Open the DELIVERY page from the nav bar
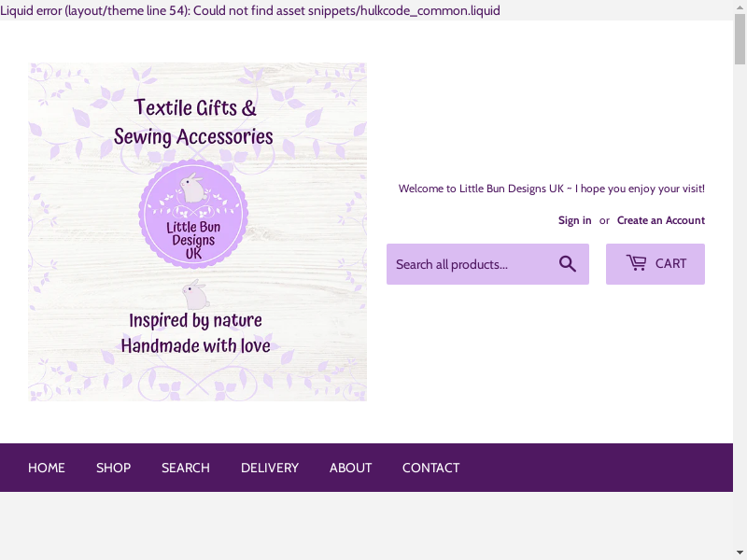747x560 pixels. (x=270, y=468)
